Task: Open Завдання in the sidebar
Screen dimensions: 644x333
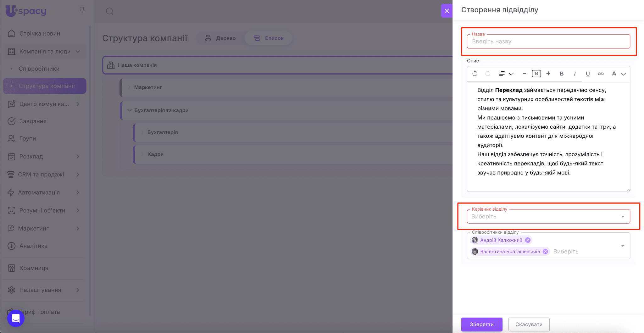Action: click(x=33, y=121)
